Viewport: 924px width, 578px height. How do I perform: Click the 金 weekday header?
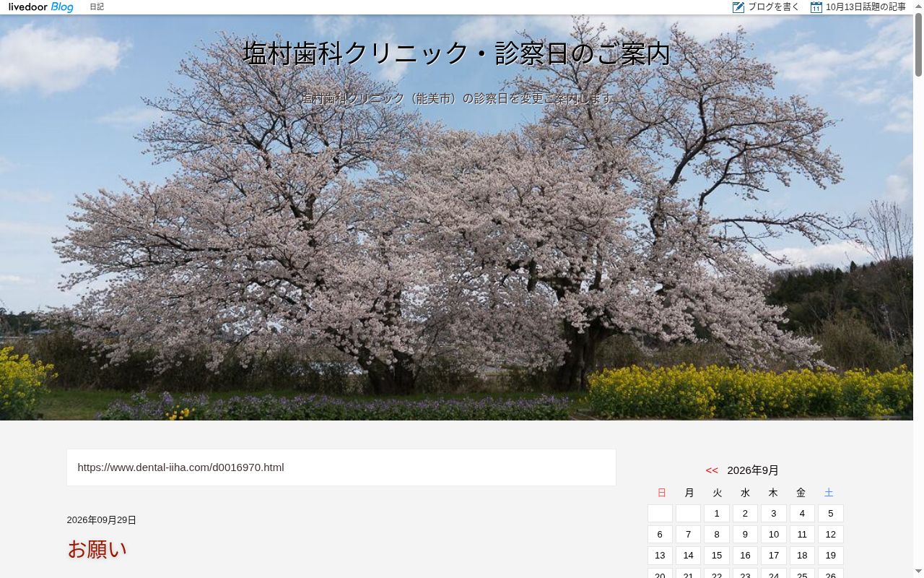(x=801, y=493)
